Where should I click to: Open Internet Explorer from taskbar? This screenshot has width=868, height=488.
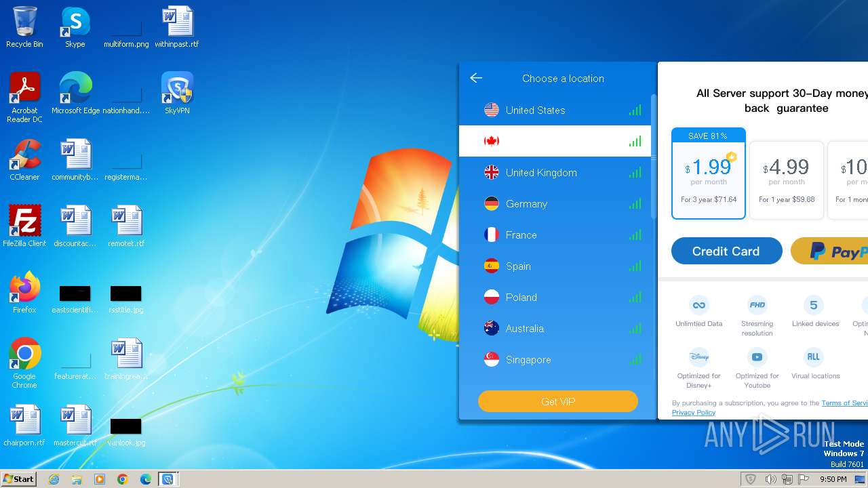tap(54, 479)
